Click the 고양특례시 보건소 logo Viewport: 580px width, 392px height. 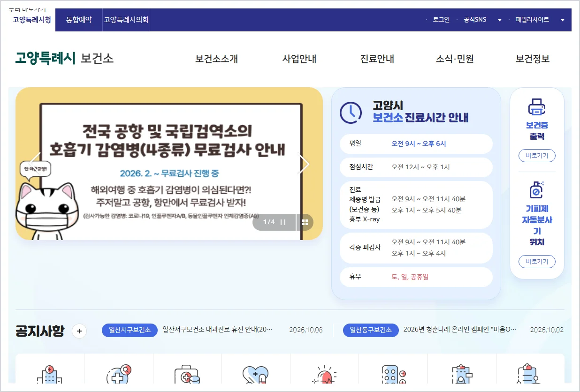tap(64, 59)
